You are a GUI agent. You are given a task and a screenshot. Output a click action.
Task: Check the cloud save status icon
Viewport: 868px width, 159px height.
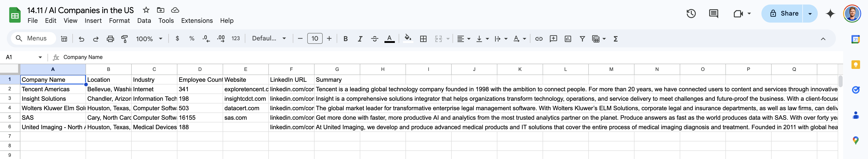175,10
